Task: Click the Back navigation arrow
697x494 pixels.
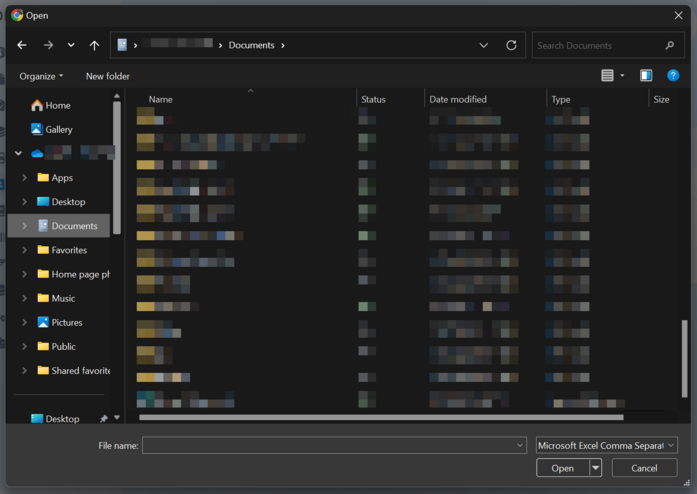Action: (22, 46)
